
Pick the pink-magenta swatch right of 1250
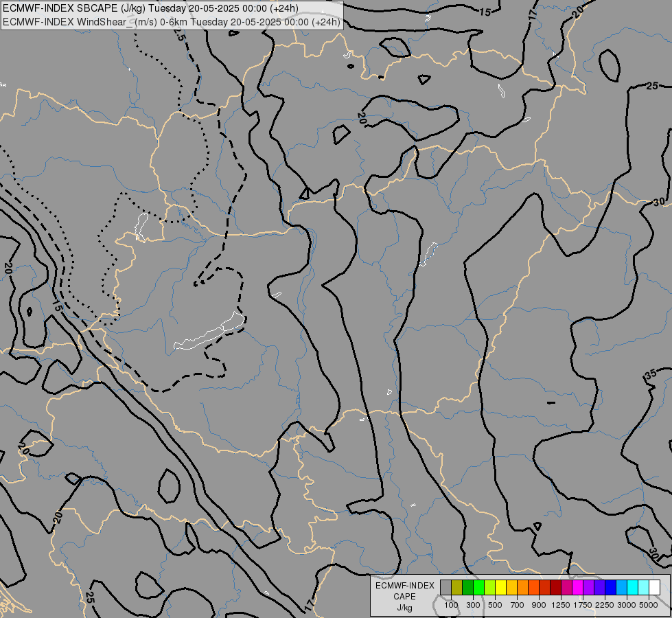coord(566,587)
